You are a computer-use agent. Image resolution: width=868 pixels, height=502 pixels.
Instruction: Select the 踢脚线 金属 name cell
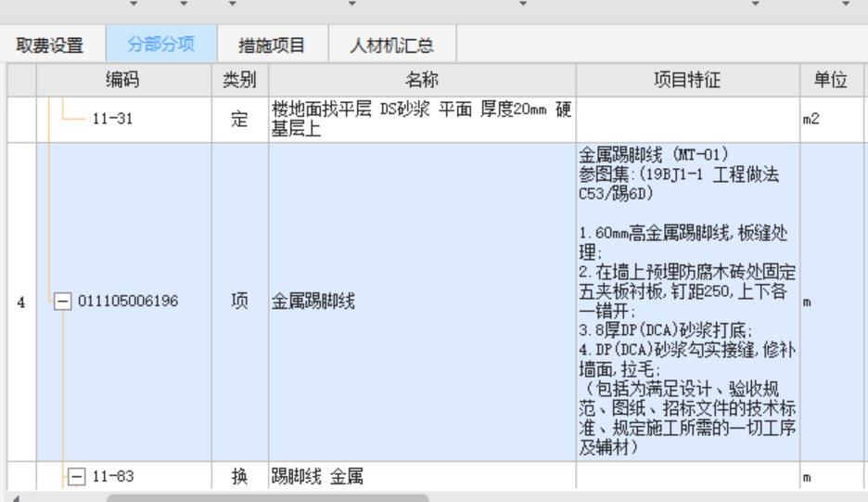[422, 476]
